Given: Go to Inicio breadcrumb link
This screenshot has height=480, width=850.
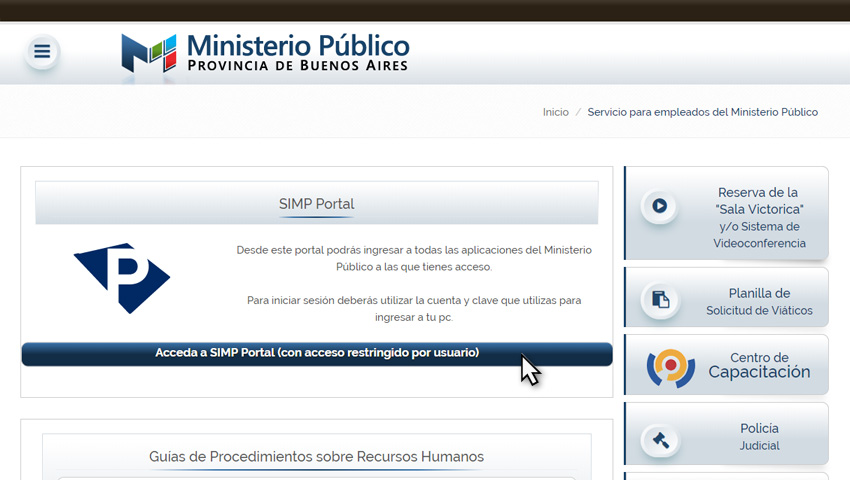Looking at the screenshot, I should coord(556,112).
